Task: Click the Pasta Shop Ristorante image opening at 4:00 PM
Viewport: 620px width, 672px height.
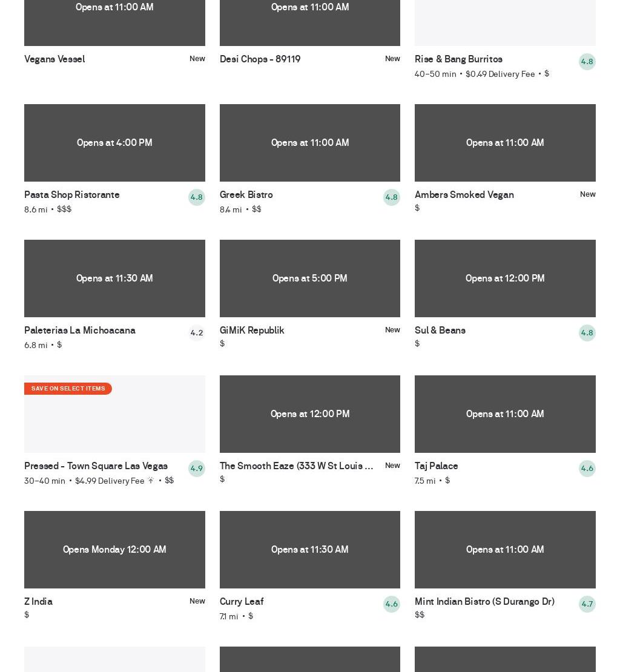Action: 114,143
